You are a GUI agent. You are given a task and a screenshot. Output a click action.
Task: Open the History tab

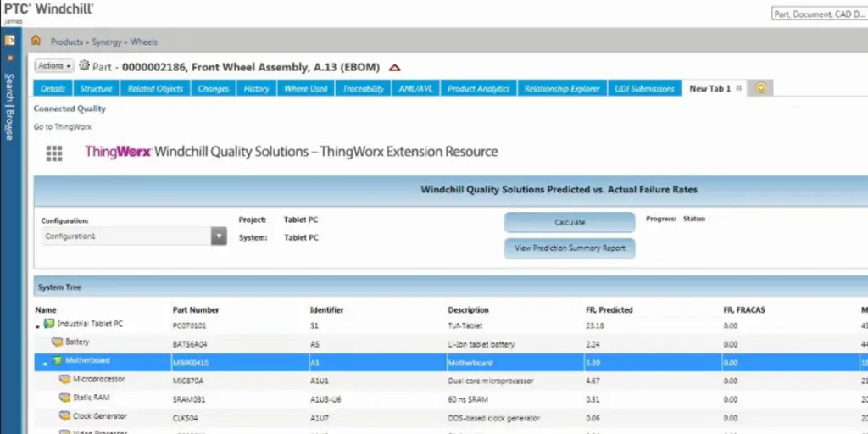[x=257, y=88]
